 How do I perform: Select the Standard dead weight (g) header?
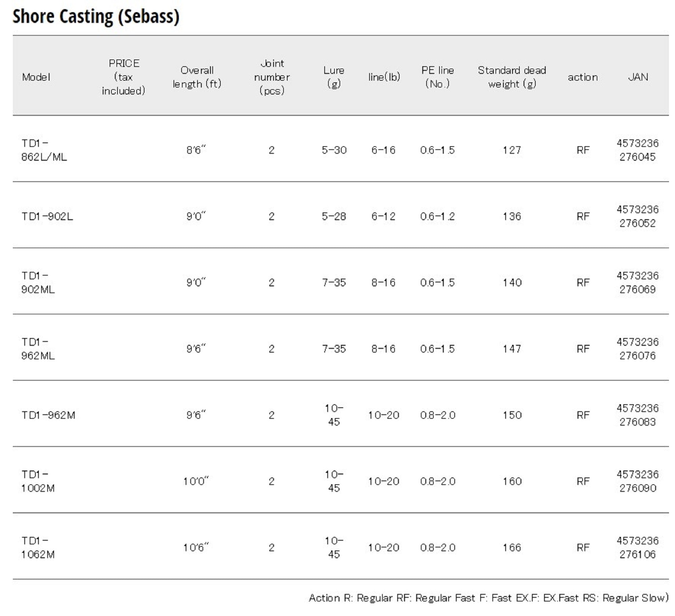click(x=512, y=77)
